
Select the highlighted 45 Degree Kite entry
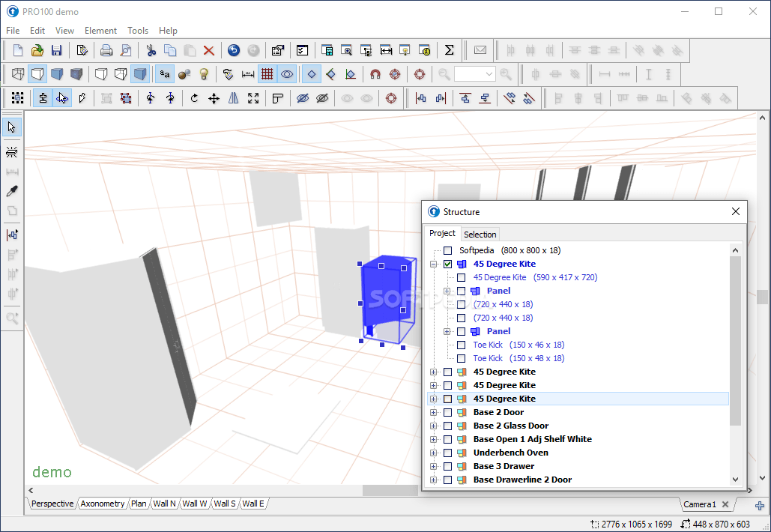(504, 399)
